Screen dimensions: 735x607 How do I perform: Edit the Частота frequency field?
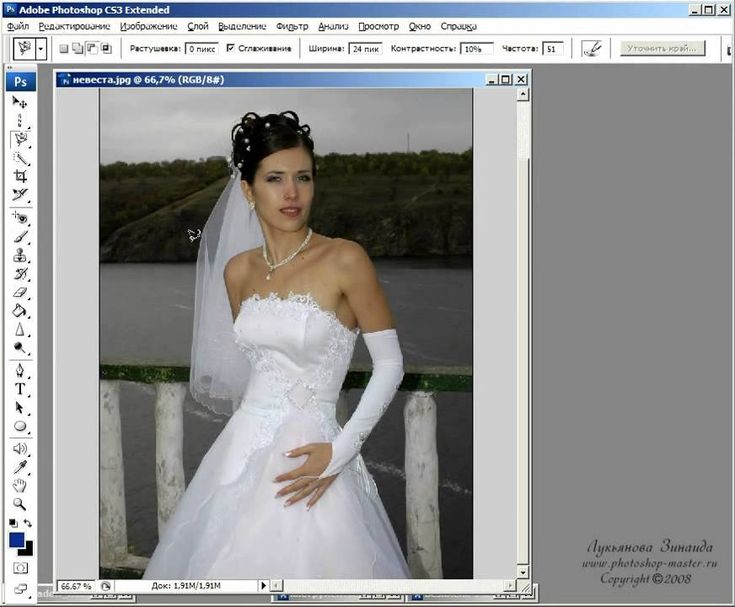pos(553,49)
